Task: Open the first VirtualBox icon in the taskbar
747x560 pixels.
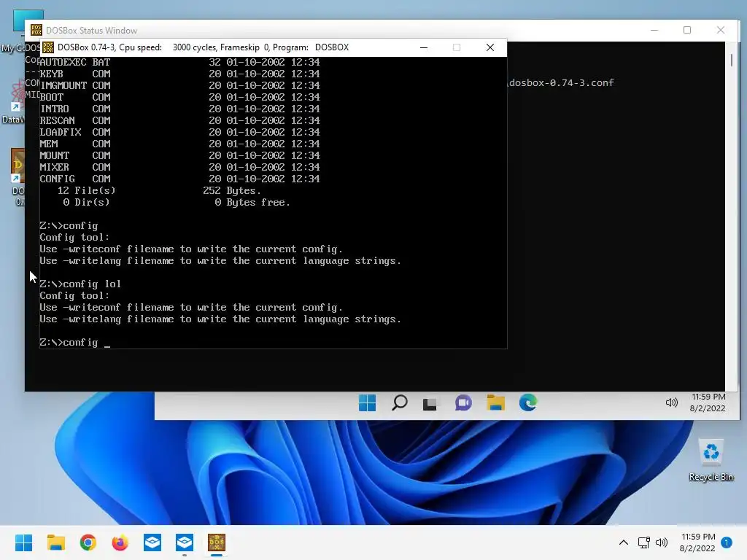Action: (x=152, y=542)
